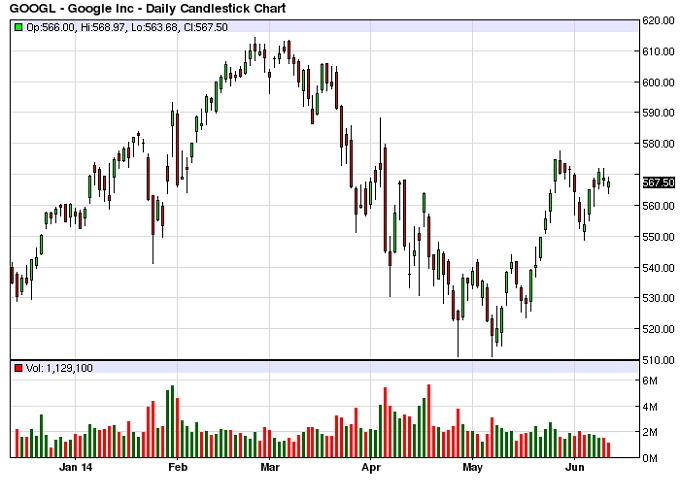Click the 6M volume axis label
The image size is (680, 497).
pos(650,381)
